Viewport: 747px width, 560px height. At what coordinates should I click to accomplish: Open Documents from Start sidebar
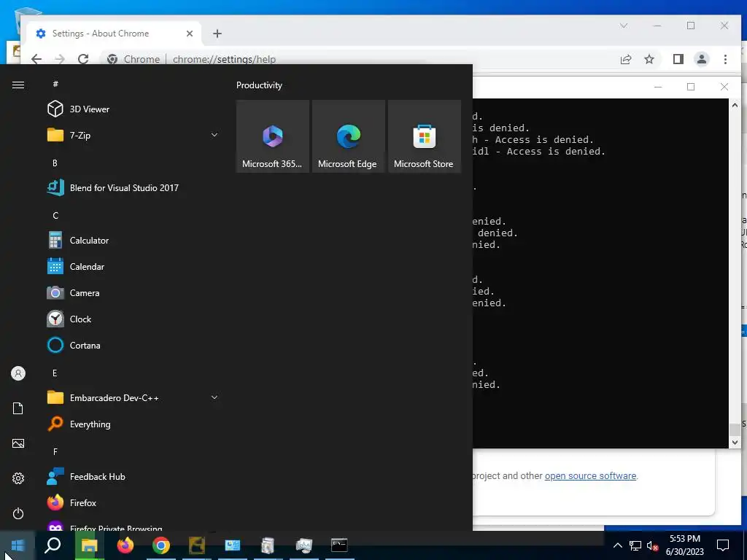pos(18,408)
